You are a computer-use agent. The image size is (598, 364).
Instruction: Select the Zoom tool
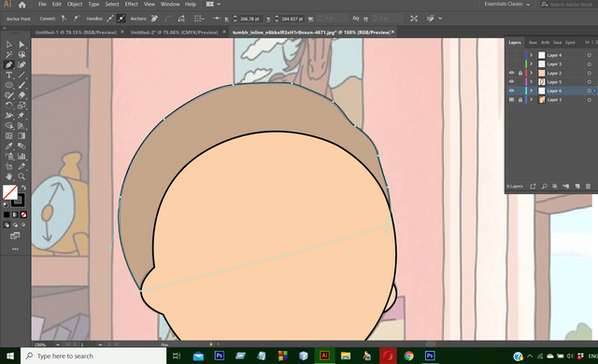(x=21, y=176)
